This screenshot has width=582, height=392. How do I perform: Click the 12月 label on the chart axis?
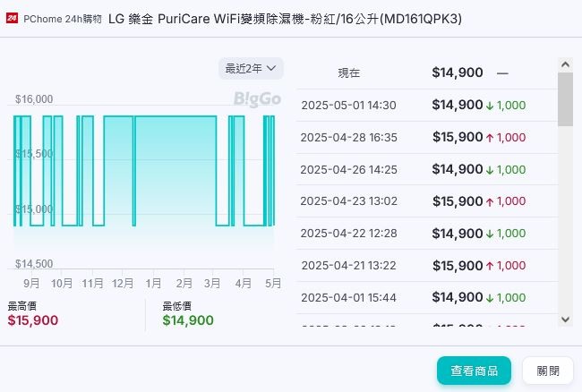[x=123, y=284]
